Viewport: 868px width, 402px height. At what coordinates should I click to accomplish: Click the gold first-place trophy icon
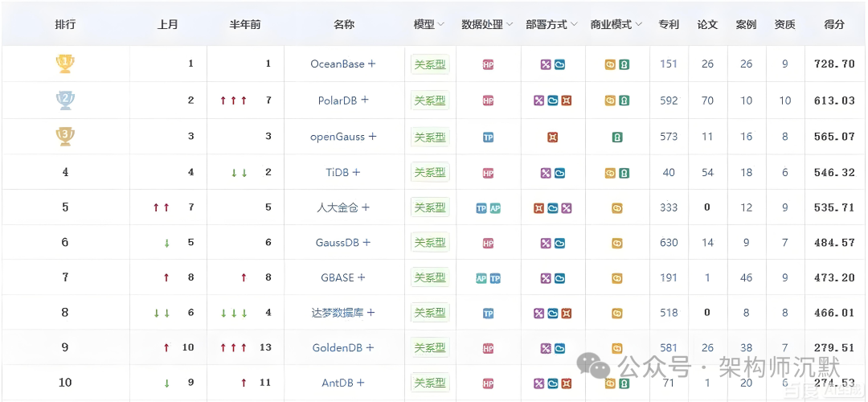pos(65,64)
